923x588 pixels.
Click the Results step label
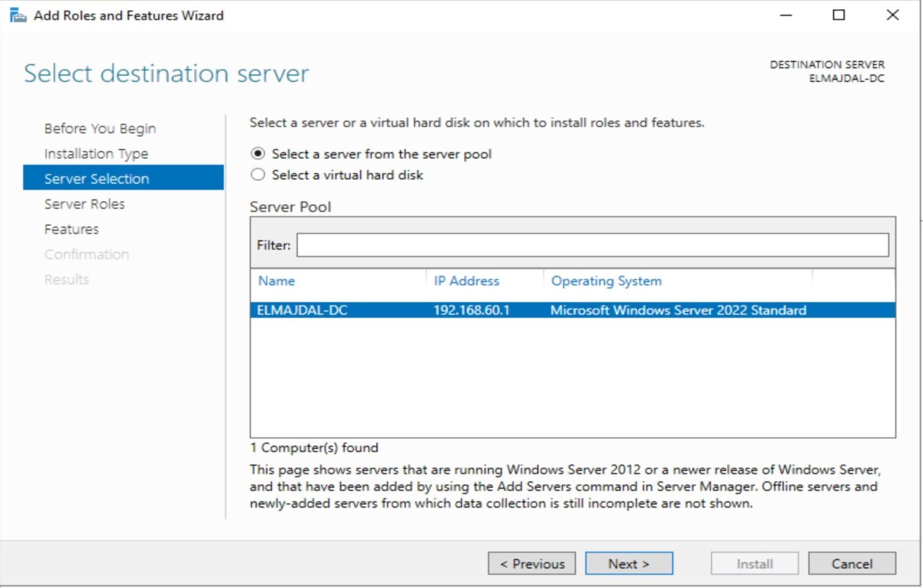point(66,279)
